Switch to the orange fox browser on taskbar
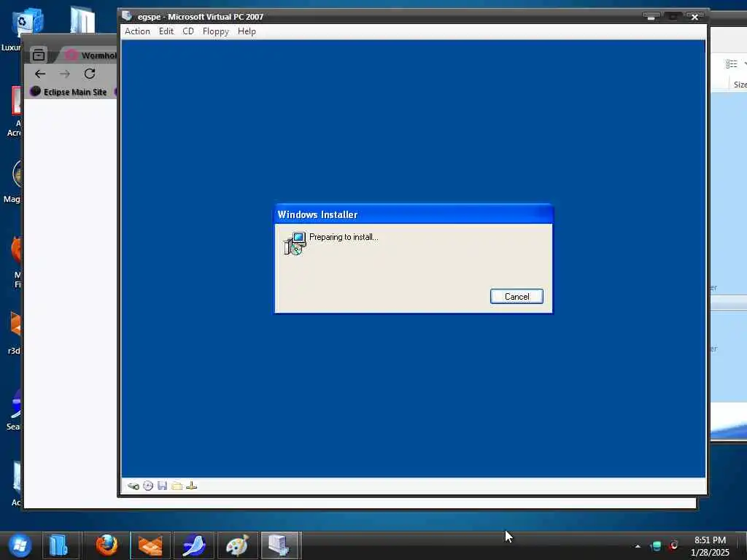The width and height of the screenshot is (747, 560). click(150, 545)
